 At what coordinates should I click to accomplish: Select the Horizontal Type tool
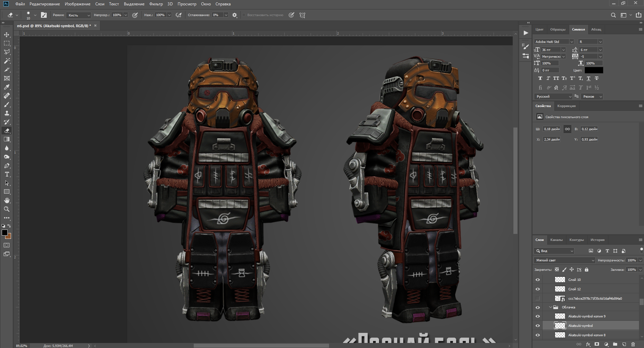7,174
